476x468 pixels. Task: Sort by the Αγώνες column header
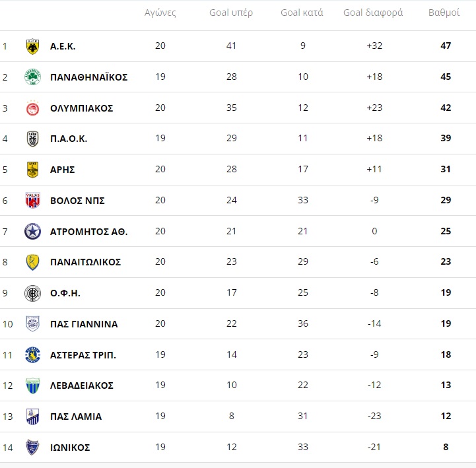point(160,13)
